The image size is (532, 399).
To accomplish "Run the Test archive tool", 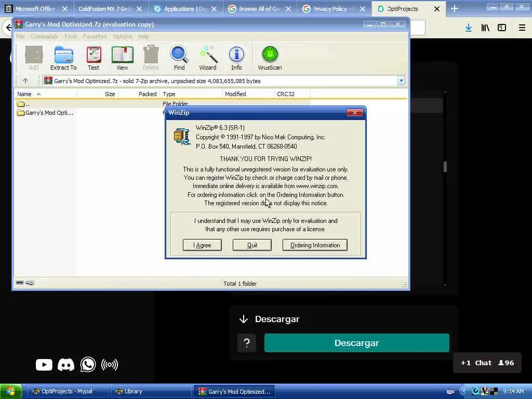I will click(x=94, y=58).
